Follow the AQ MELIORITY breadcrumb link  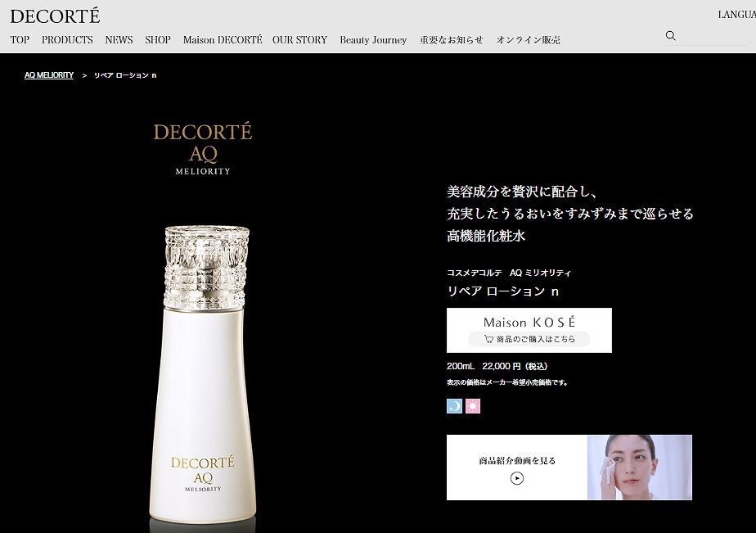point(49,75)
